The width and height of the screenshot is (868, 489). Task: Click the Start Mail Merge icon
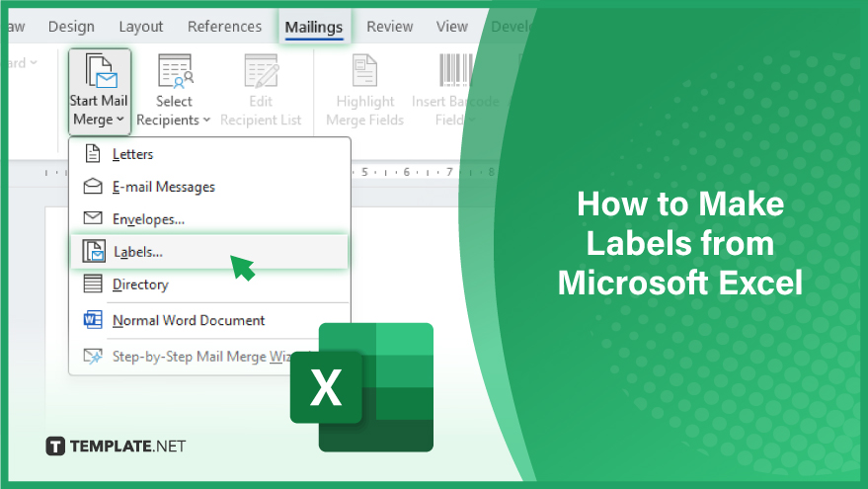100,71
